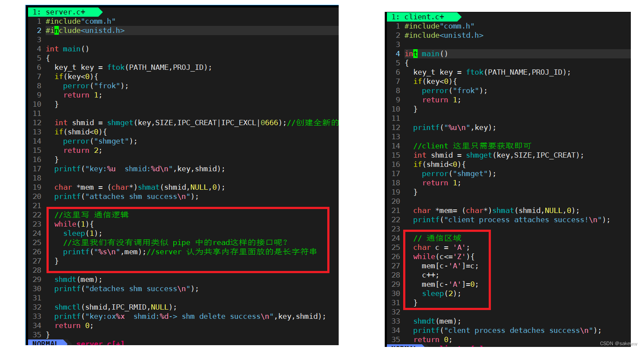Image resolution: width=644 pixels, height=350 pixels.
Task: Click 'sleep(2);' in client.c
Action: click(x=442, y=293)
